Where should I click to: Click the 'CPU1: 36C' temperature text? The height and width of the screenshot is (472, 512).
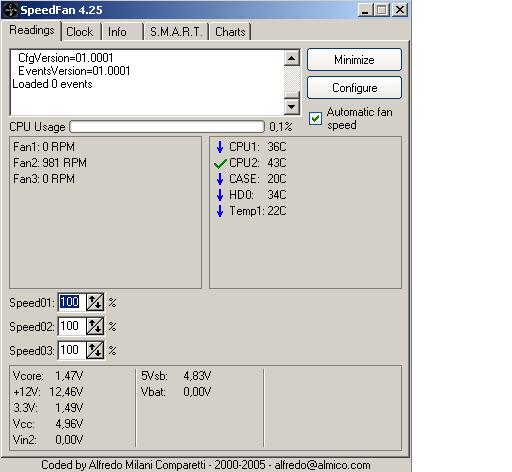pos(258,147)
